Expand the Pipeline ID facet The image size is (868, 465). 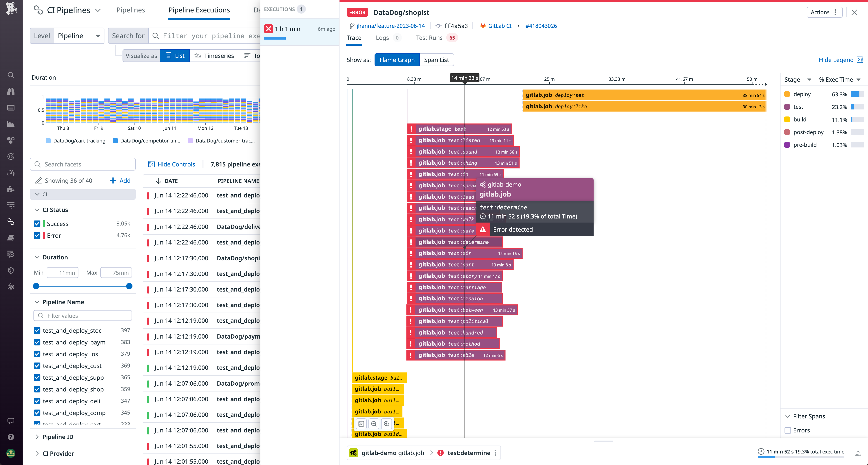37,437
